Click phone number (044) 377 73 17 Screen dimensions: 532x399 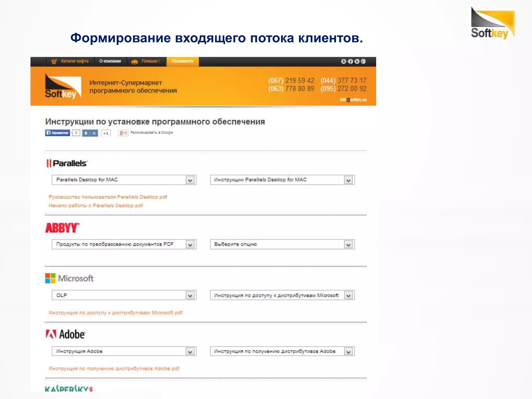(x=343, y=81)
